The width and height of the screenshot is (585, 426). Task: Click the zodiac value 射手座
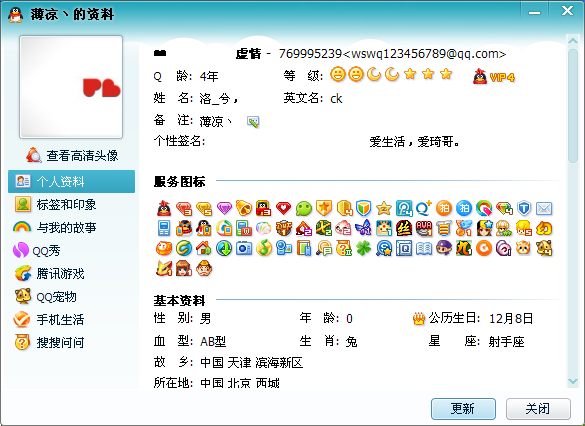506,341
